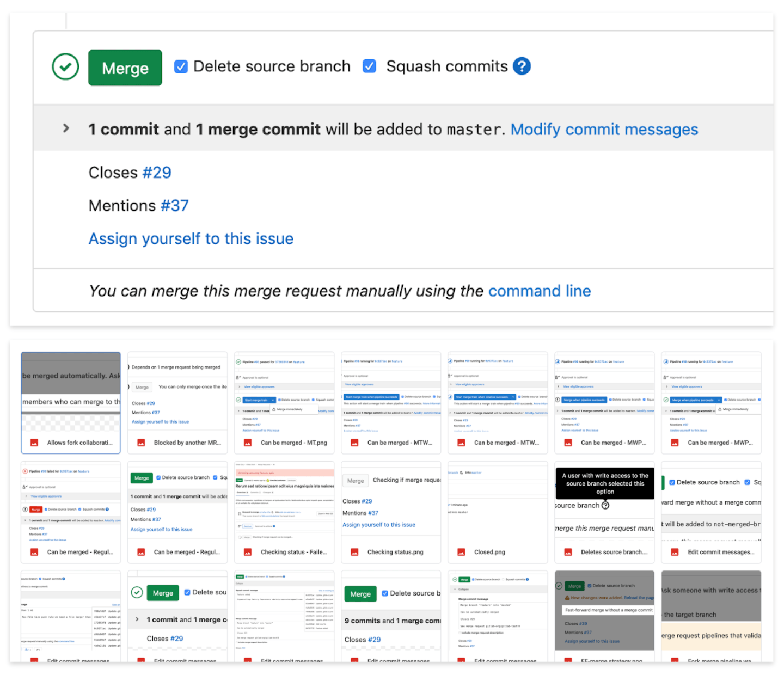Open the Modify commit messages link

604,130
